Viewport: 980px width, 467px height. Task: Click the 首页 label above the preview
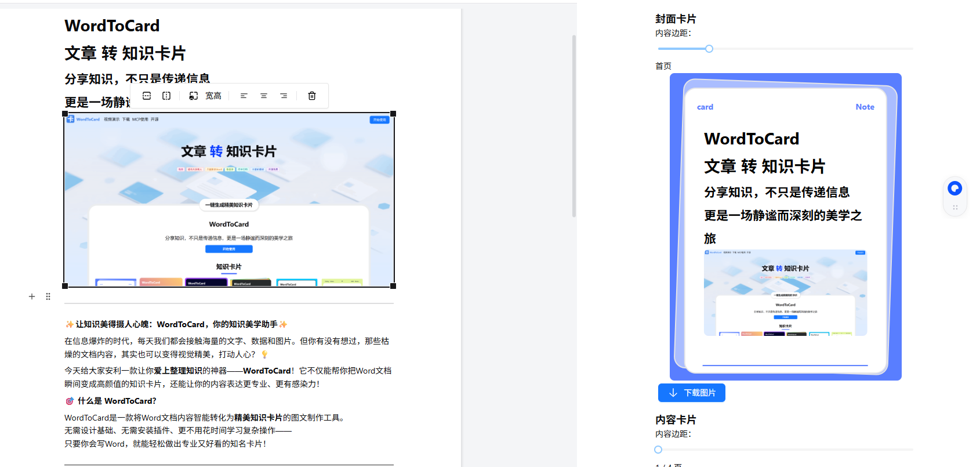(x=663, y=66)
